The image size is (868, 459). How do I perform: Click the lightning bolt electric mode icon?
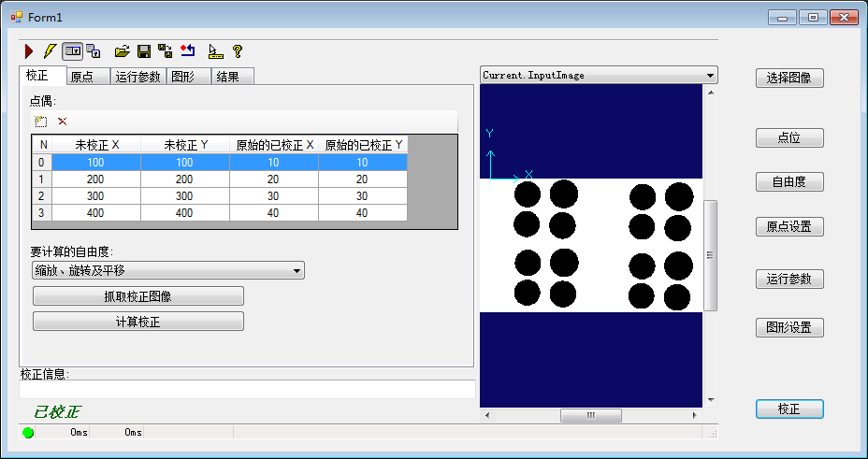tap(51, 51)
